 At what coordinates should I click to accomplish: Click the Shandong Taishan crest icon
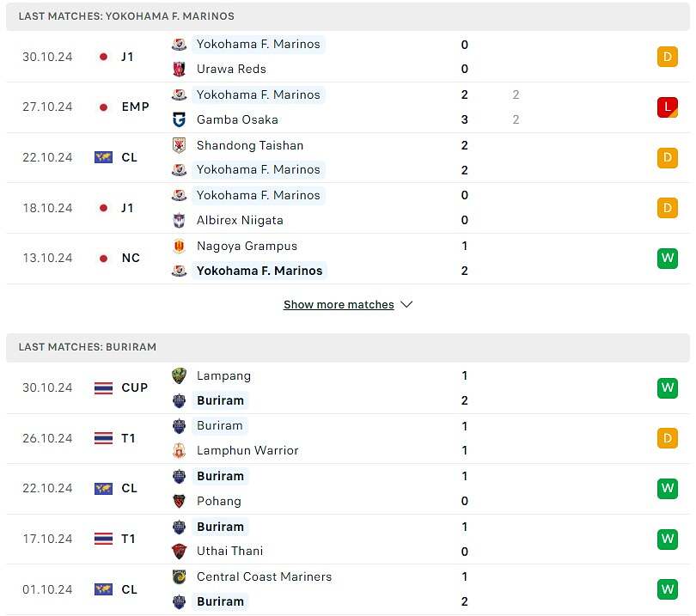click(x=179, y=145)
